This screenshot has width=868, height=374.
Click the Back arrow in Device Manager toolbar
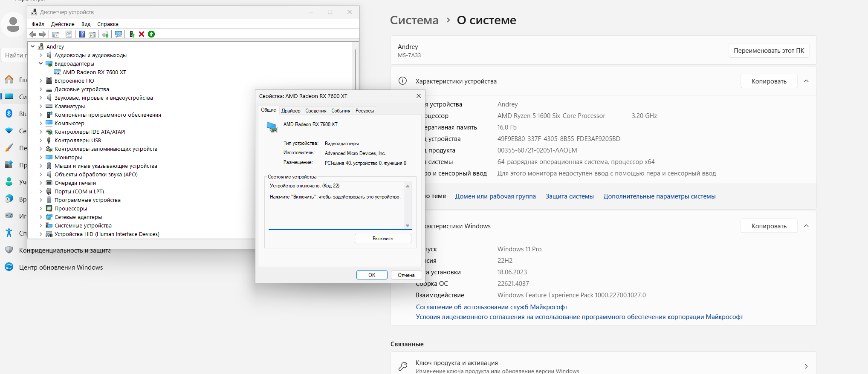point(33,34)
